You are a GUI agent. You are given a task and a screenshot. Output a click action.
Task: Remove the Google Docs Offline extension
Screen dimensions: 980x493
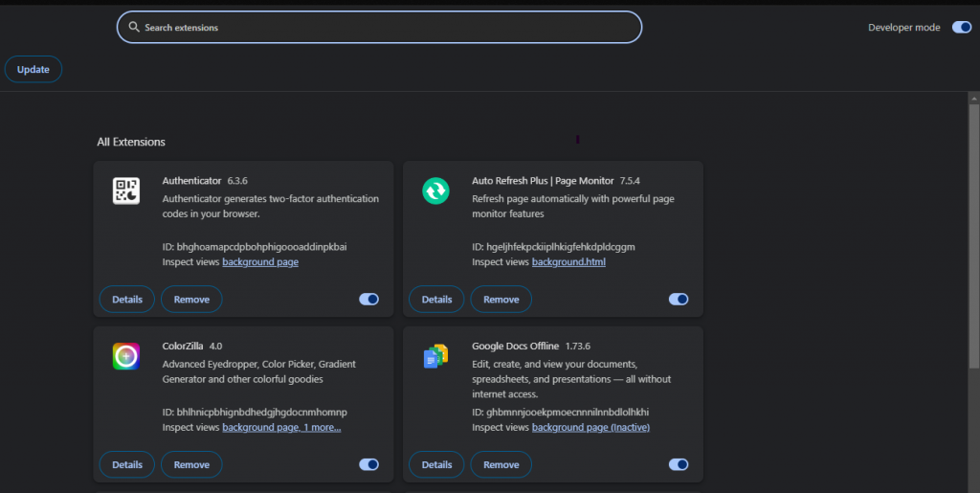click(501, 464)
